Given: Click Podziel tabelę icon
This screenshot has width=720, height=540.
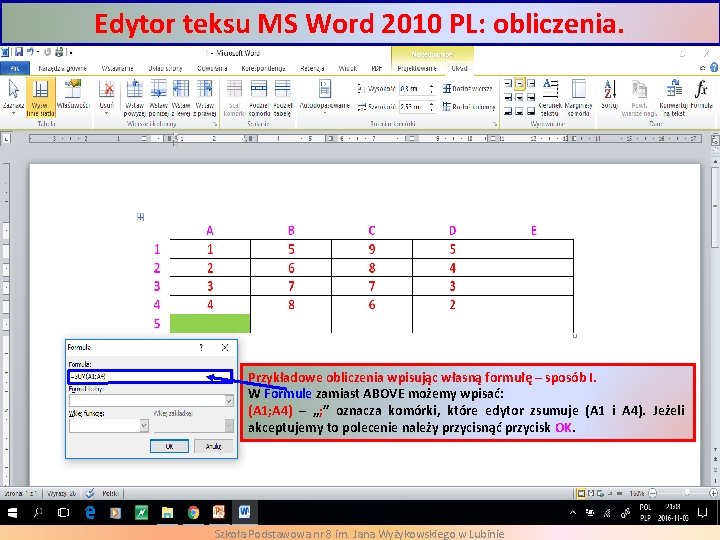Looking at the screenshot, I should tap(283, 89).
